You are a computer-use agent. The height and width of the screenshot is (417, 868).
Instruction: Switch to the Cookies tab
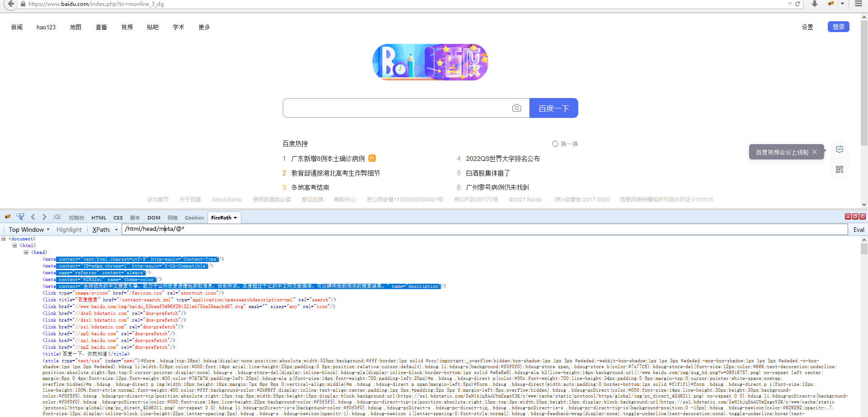[x=194, y=217]
